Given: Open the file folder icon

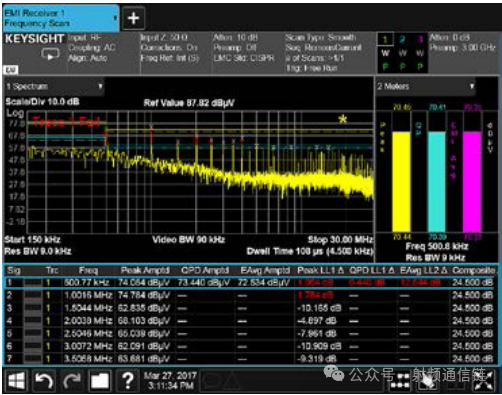Looking at the screenshot, I should [100, 380].
